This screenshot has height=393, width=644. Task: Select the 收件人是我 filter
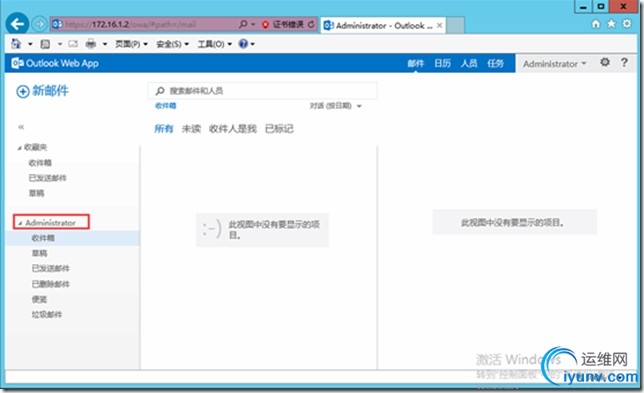point(233,129)
